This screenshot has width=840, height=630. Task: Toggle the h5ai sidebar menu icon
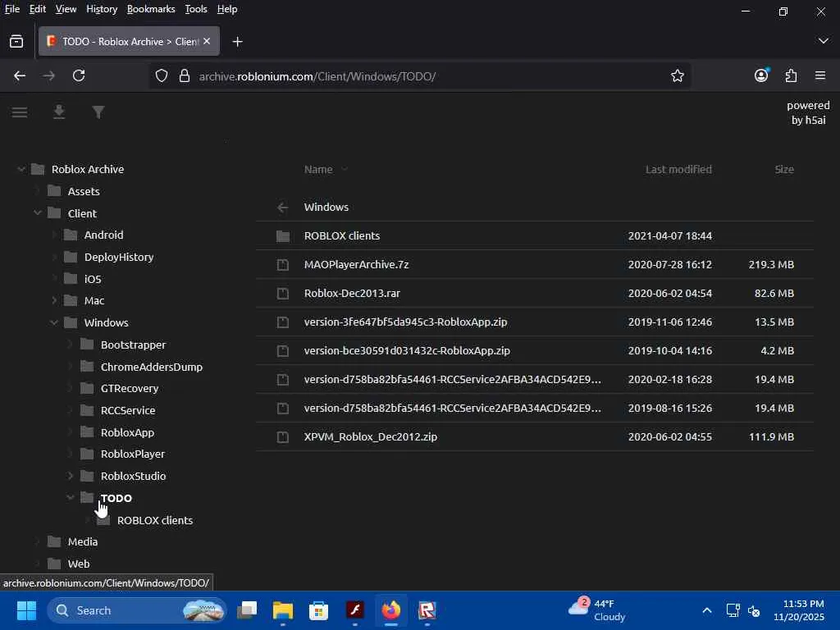(20, 112)
